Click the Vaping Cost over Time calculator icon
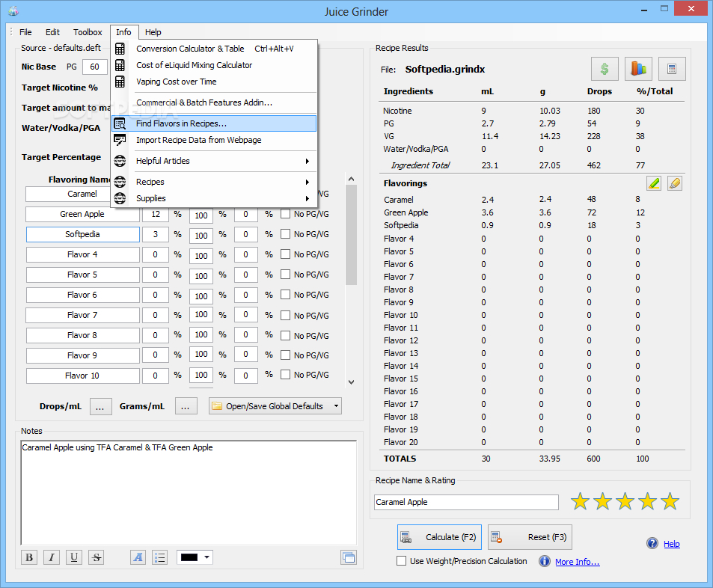Viewport: 713px width, 588px height. [x=120, y=82]
